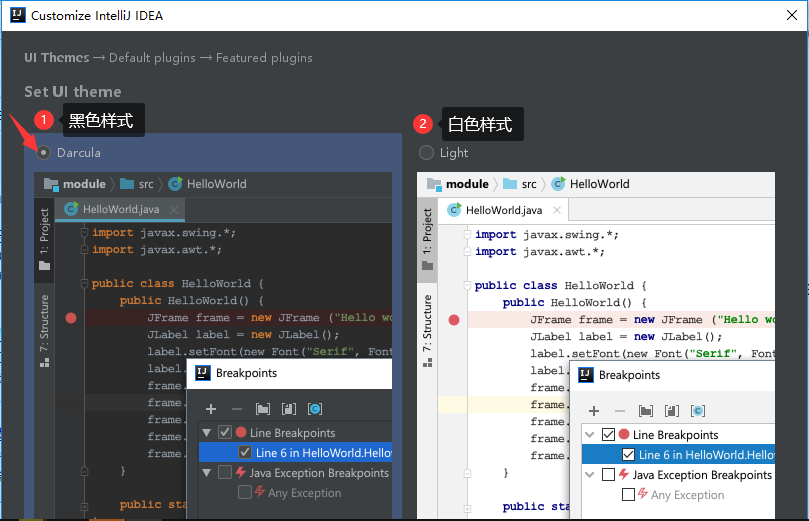The width and height of the screenshot is (809, 521).
Task: Click the group by class icon in the Light Breakpoints toolbar
Action: (x=698, y=411)
